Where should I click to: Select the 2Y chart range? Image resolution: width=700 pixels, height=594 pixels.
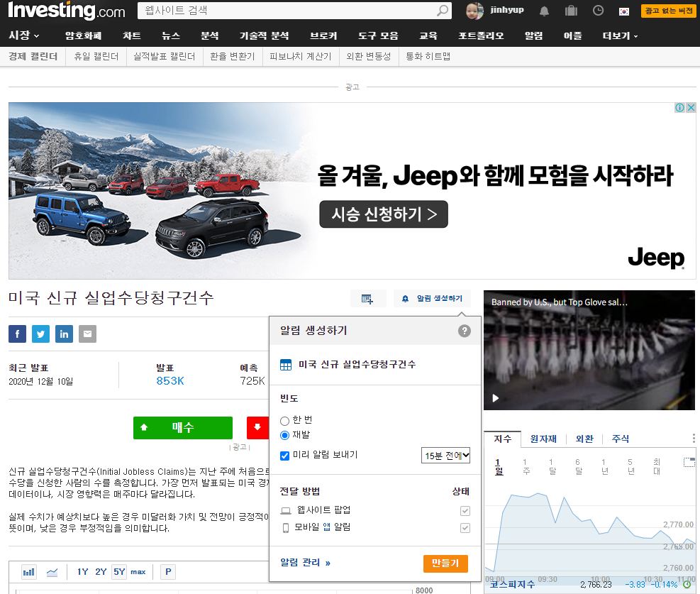coord(101,572)
